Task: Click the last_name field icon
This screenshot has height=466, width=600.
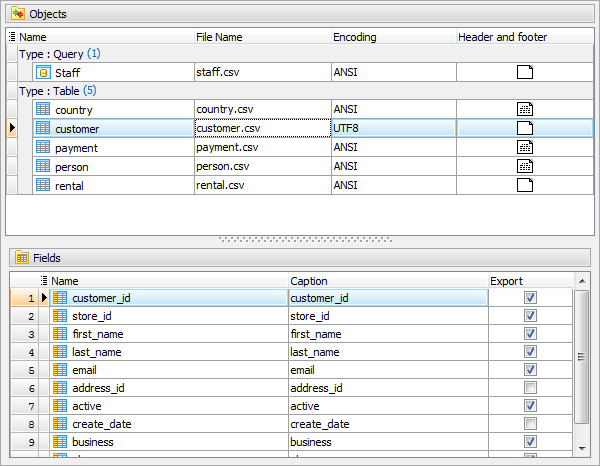Action: 60,352
